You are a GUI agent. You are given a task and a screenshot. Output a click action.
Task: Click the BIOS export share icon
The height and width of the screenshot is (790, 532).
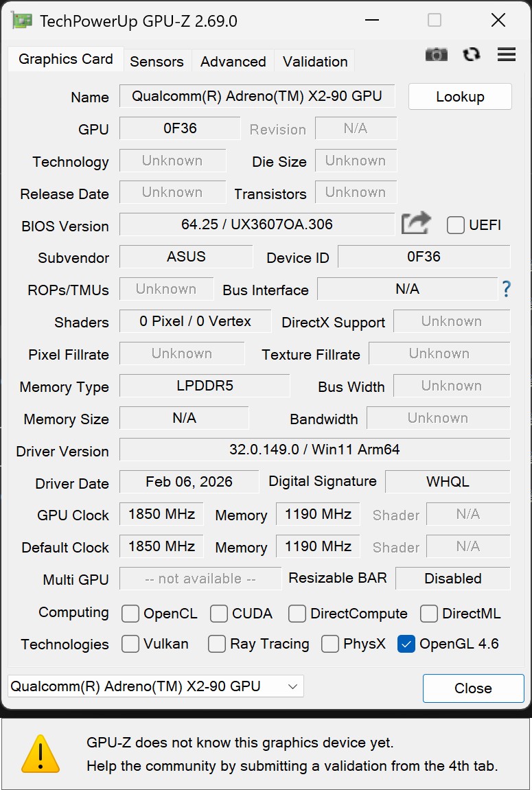click(x=416, y=222)
